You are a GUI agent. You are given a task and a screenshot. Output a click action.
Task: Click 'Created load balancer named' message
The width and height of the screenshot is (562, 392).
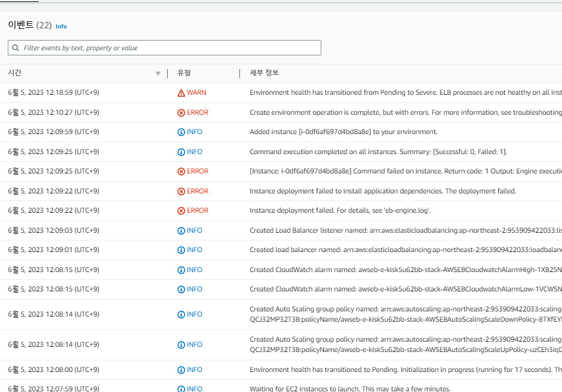[406, 250]
